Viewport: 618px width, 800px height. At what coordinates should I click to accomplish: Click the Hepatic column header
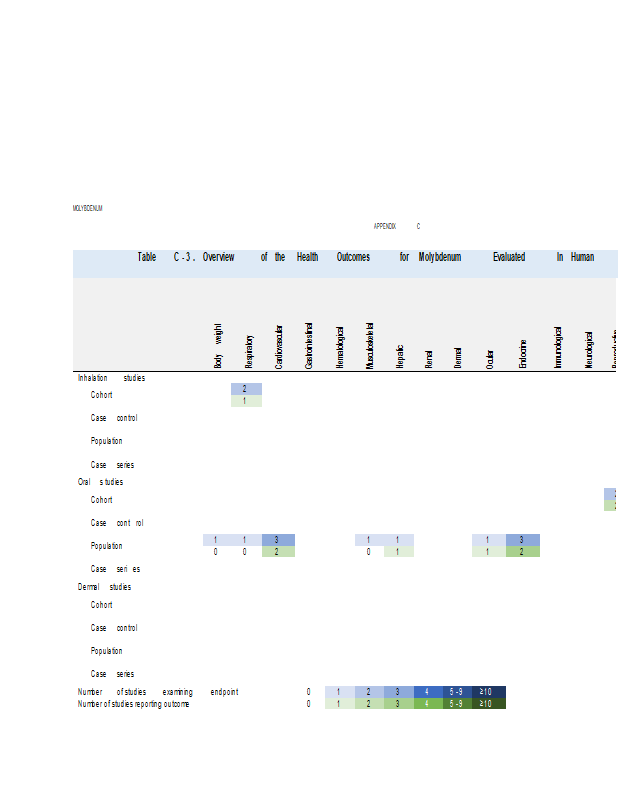tap(399, 355)
